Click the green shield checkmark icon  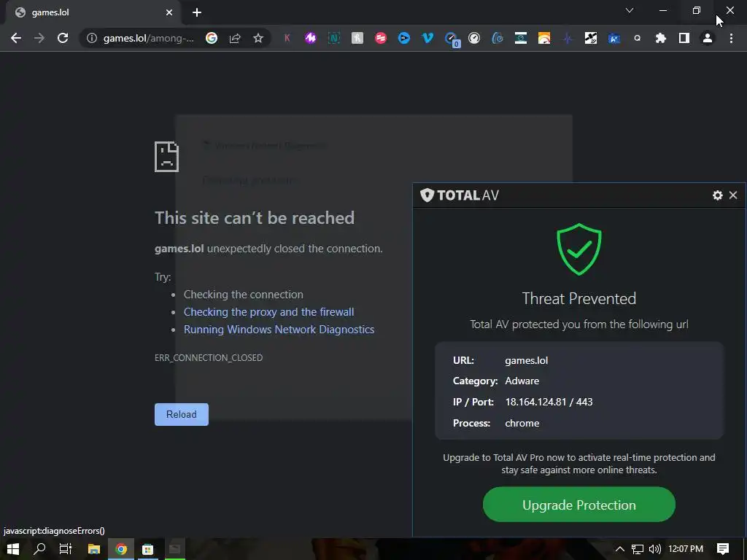579,249
